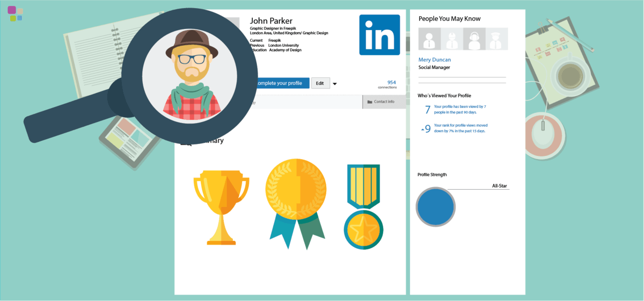644x301 pixels.
Task: Click the big number 7 views count
Action: [x=428, y=110]
